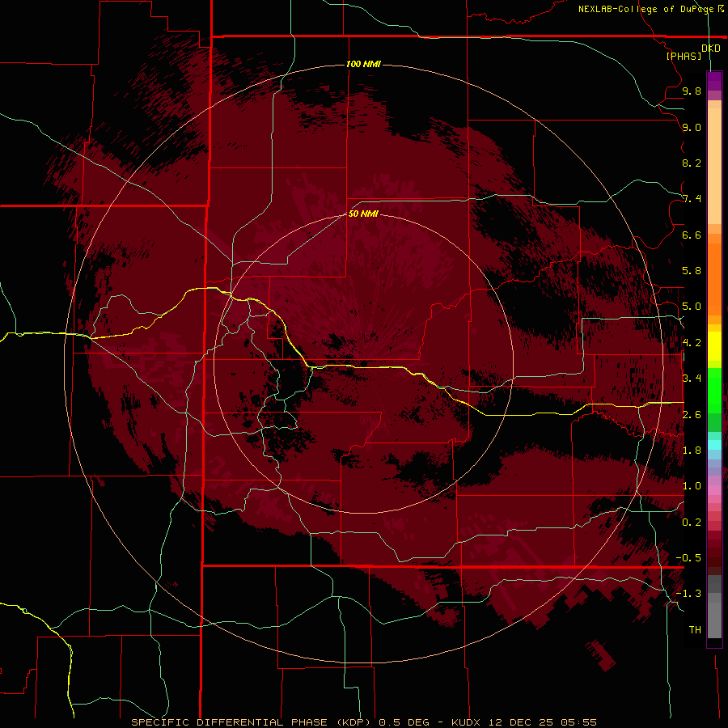Pick the cyan swatch on the color bar
728x728 pixels.
point(714,445)
